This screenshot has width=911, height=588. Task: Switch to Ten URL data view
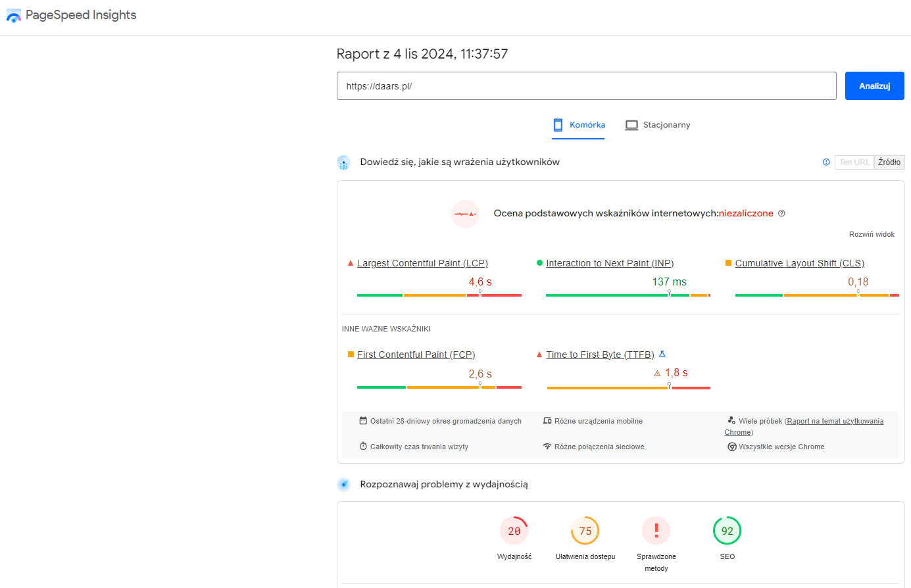point(854,162)
